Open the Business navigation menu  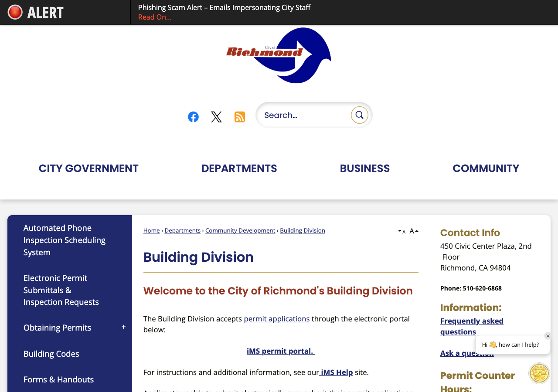click(x=365, y=168)
